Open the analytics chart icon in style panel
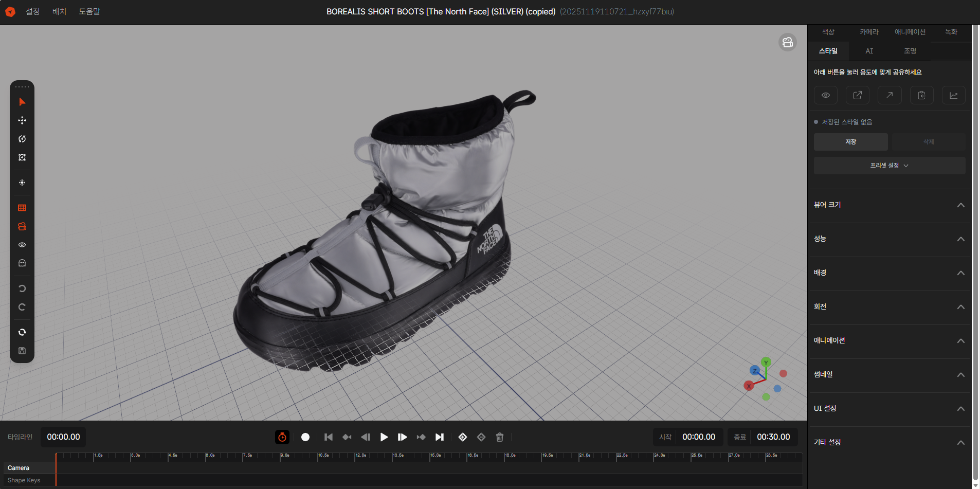This screenshot has width=980, height=489. pyautogui.click(x=953, y=95)
